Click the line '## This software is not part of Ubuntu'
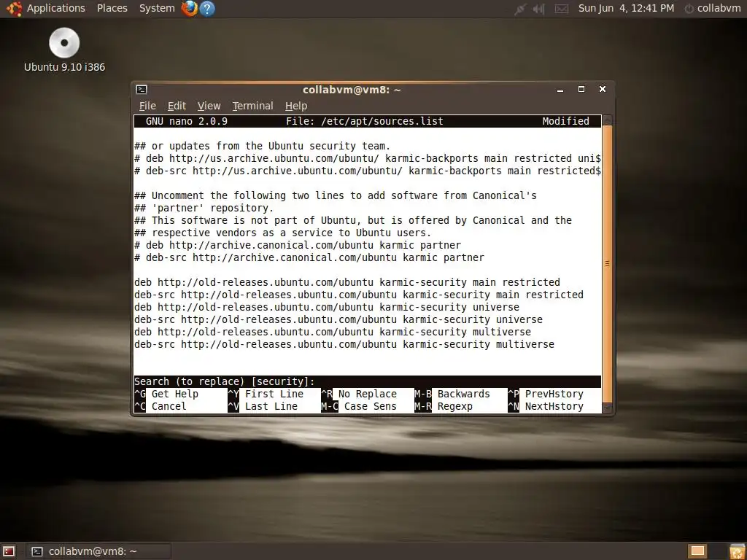Screen dimensions: 747x560 (352, 220)
